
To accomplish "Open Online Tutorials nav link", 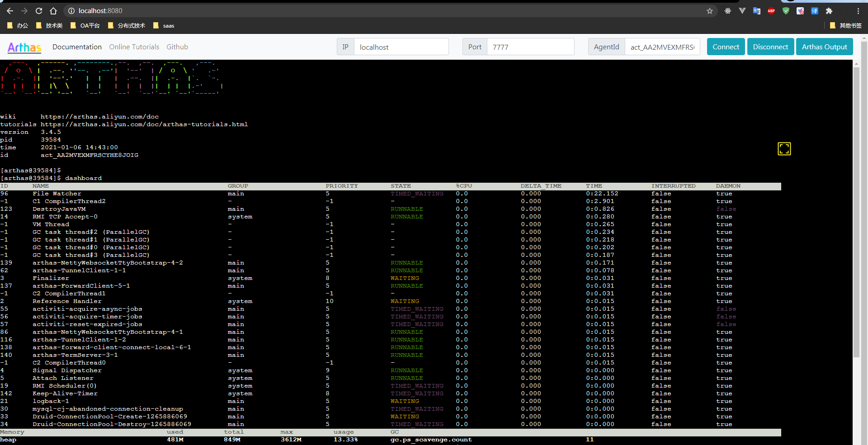I will point(134,47).
